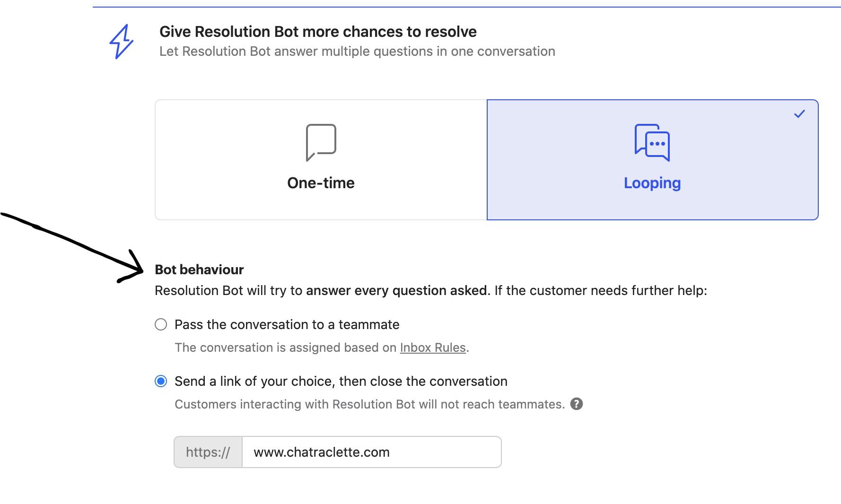Choose Send a link then close conversation
This screenshot has height=504, width=841.
[161, 381]
